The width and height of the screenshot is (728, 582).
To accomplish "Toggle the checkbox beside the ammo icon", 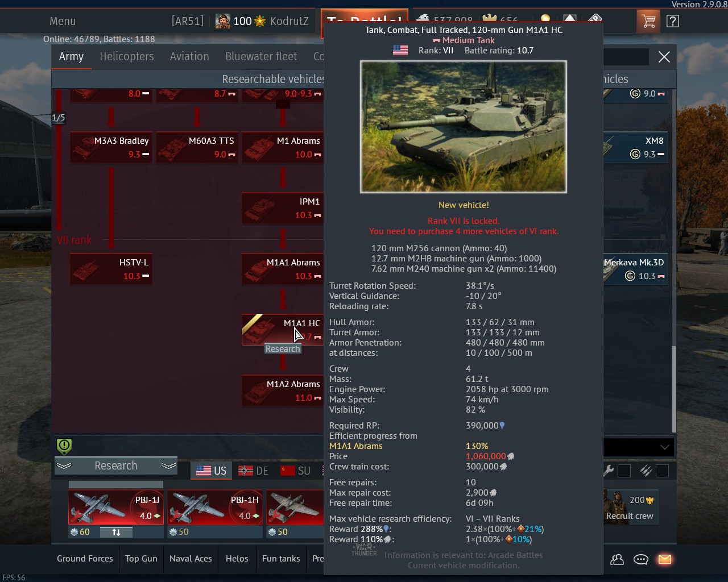I will [x=662, y=471].
